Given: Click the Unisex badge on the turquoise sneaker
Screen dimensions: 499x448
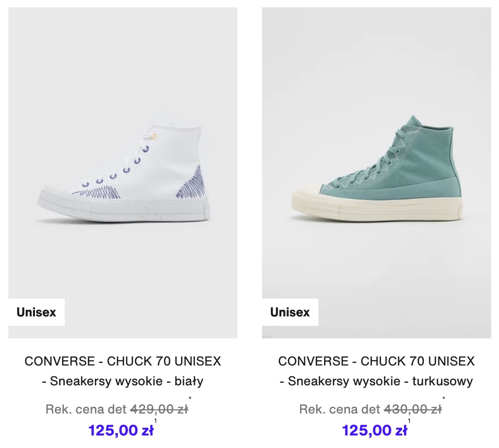Looking at the screenshot, I should click(290, 312).
